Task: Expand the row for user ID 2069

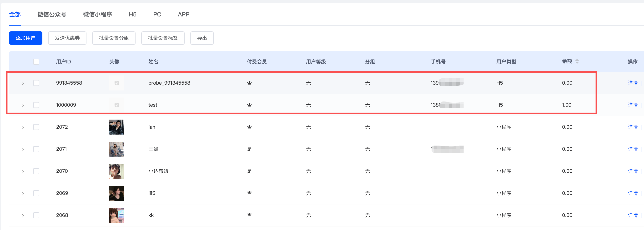Action: click(23, 193)
